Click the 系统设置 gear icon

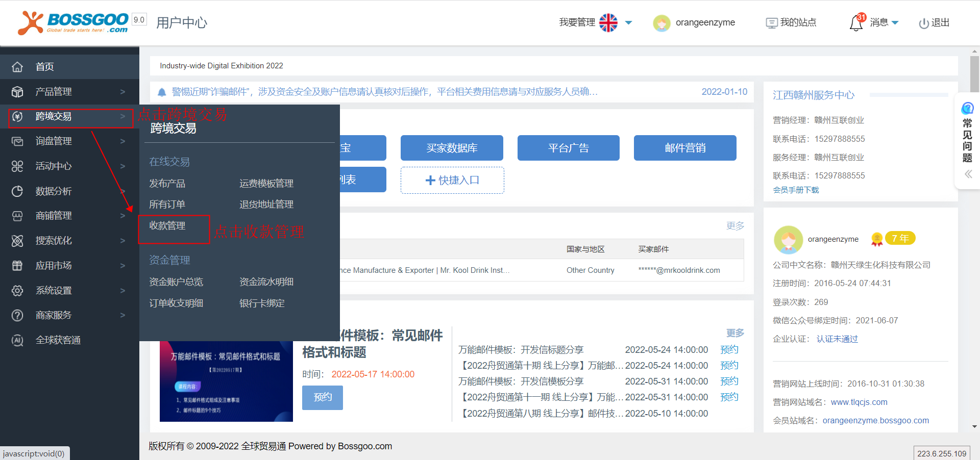(x=17, y=291)
